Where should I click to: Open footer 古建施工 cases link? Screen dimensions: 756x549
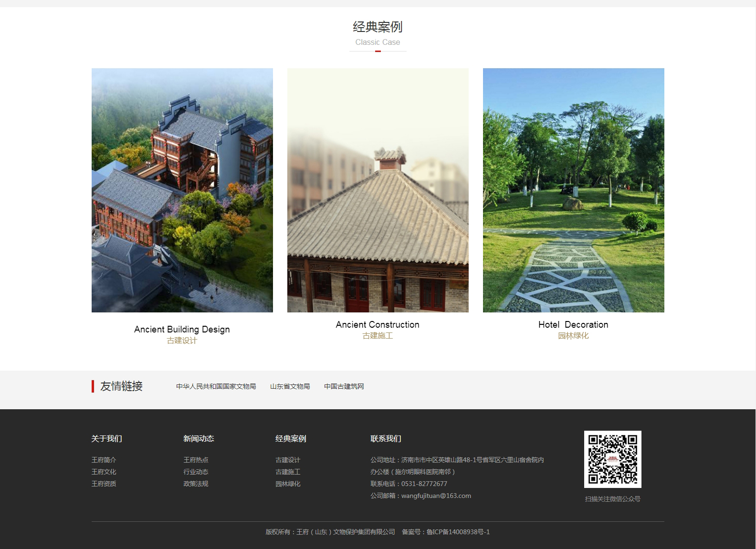[x=288, y=472]
